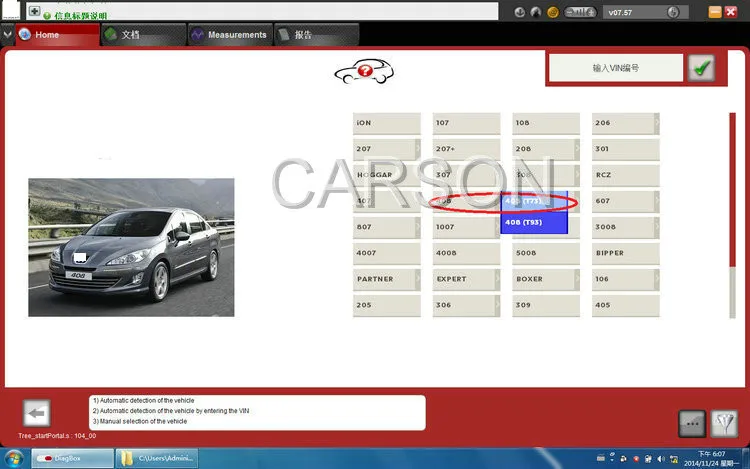This screenshot has width=750, height=469.
Task: Select vehicle model 301
Action: tap(626, 149)
